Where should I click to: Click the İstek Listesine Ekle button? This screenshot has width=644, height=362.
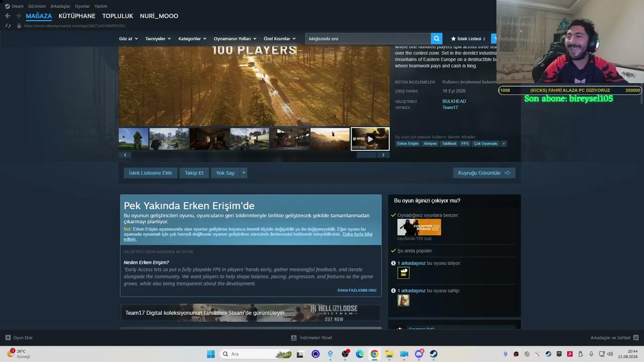(150, 173)
